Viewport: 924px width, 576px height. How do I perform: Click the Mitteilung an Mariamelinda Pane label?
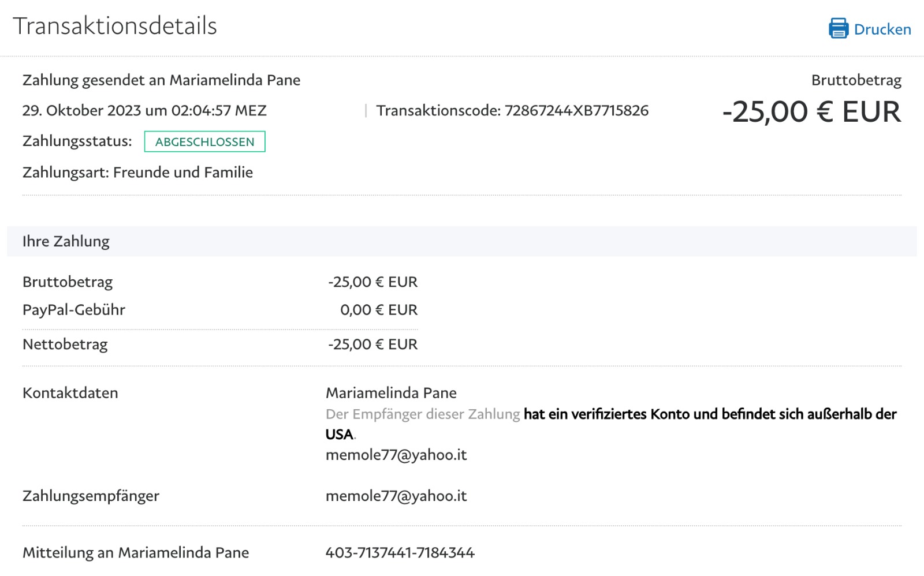pos(136,553)
